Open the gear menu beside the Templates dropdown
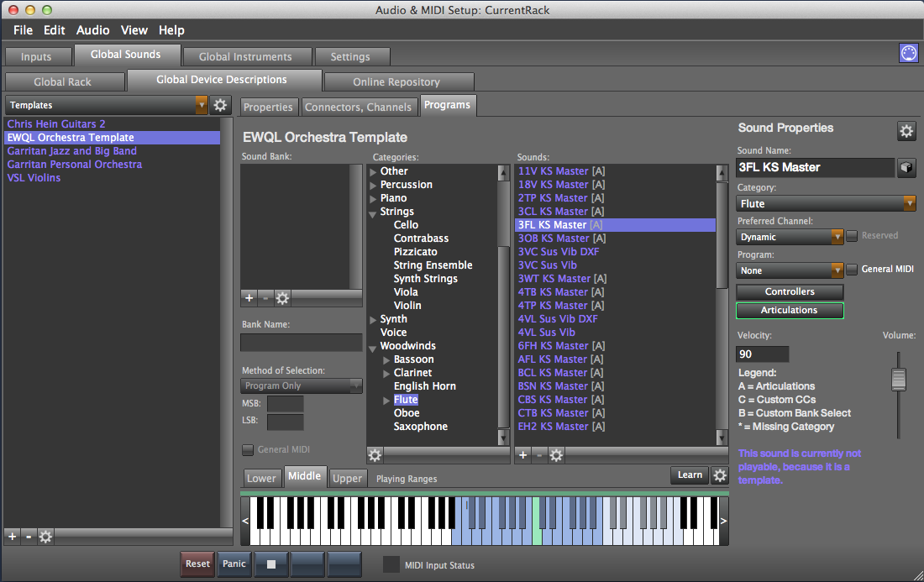The height and width of the screenshot is (582, 924). [220, 105]
